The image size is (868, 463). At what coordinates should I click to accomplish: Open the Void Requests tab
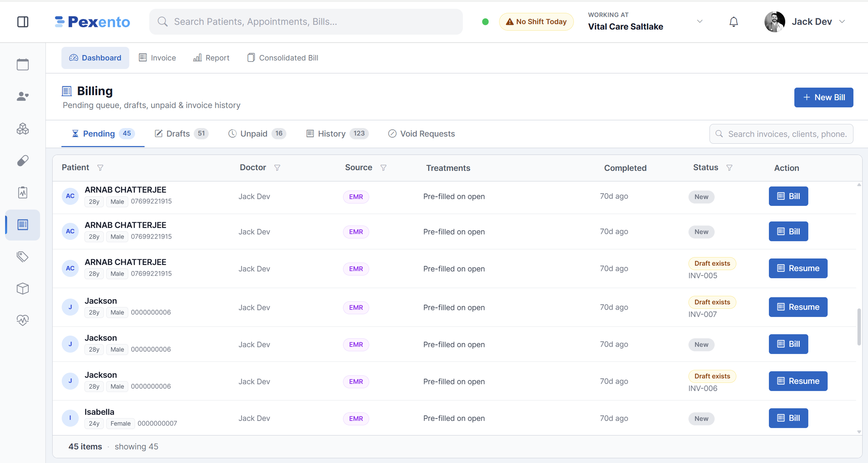(421, 134)
